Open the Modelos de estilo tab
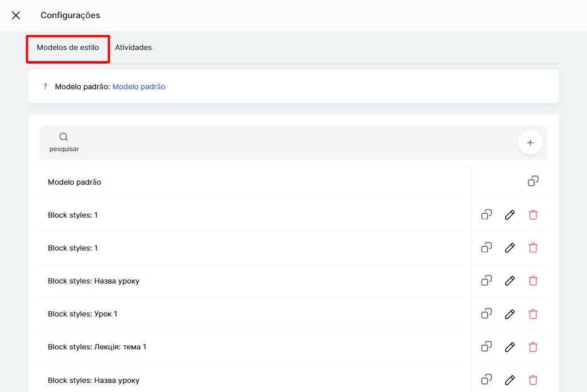587x392 pixels. (68, 48)
